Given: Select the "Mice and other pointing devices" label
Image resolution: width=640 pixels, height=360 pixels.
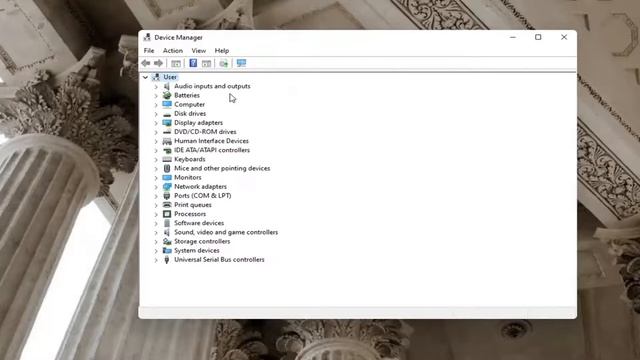Looking at the screenshot, I should click(x=222, y=168).
